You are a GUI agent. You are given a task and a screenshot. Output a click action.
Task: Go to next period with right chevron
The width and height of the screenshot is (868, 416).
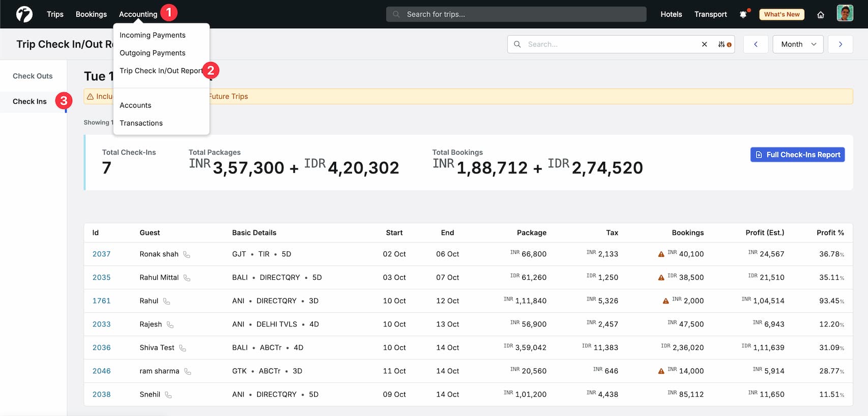click(x=840, y=44)
